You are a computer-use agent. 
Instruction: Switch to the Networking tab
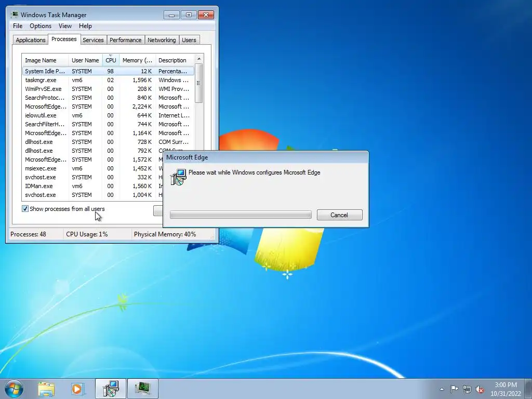(x=162, y=40)
